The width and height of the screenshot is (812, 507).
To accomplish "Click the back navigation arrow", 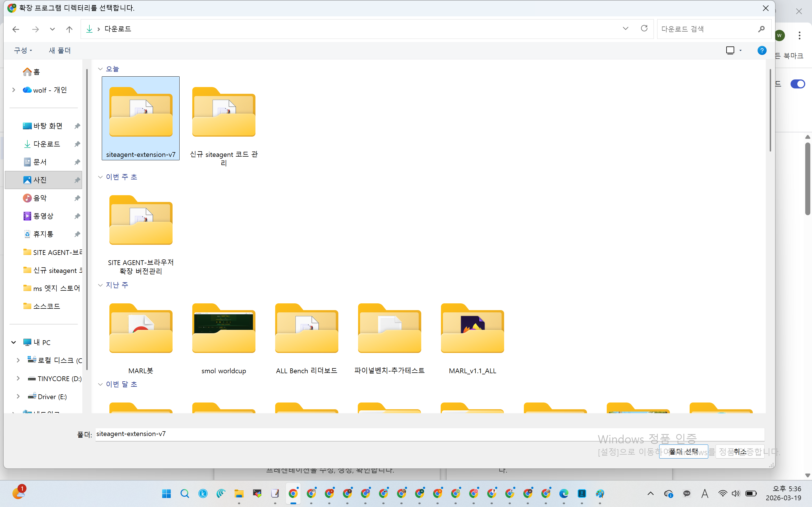I will [x=16, y=29].
